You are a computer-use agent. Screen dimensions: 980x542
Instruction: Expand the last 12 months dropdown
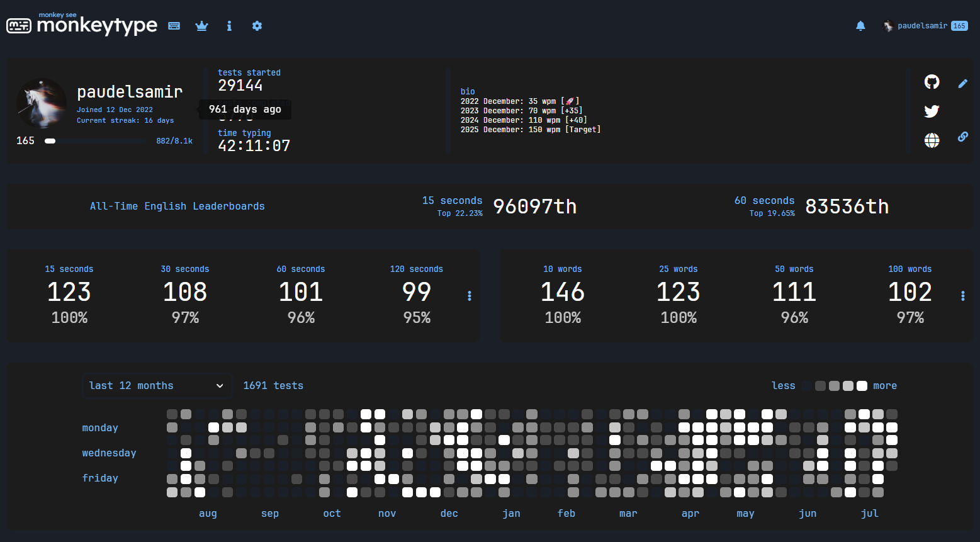point(156,386)
